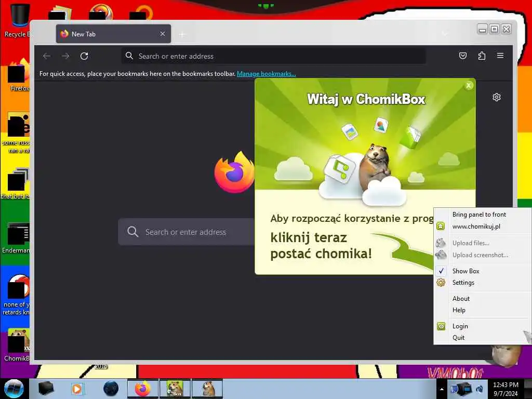Choose Bring panel to front menu entry

pos(483,215)
